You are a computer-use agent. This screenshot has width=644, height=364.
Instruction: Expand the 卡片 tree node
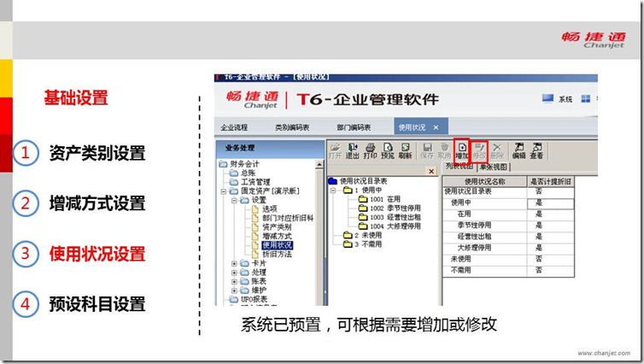[234, 263]
